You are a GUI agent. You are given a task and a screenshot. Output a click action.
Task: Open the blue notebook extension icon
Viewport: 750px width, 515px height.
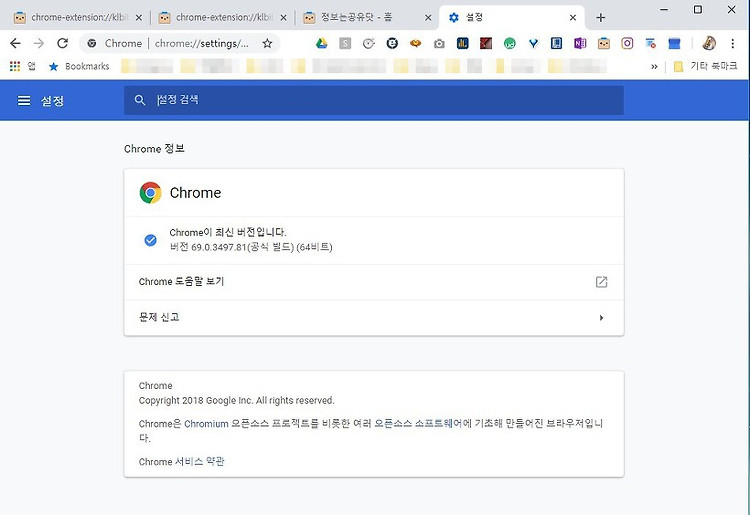556,44
